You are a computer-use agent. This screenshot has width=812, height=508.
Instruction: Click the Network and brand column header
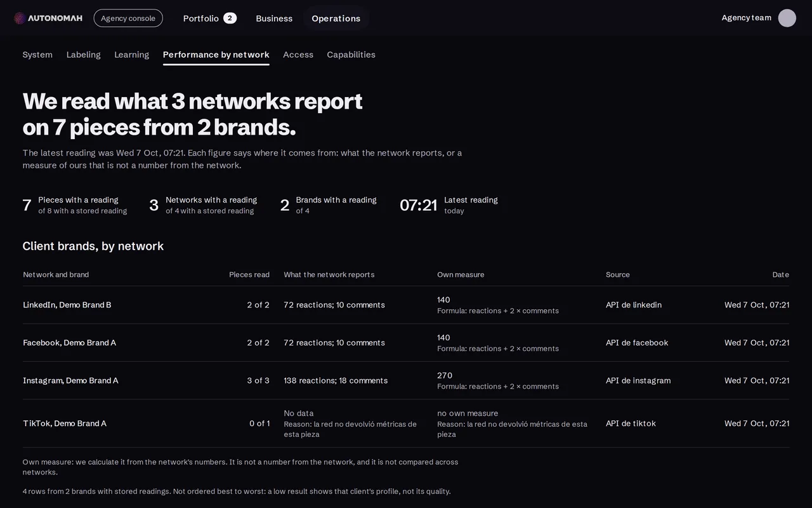tap(56, 274)
